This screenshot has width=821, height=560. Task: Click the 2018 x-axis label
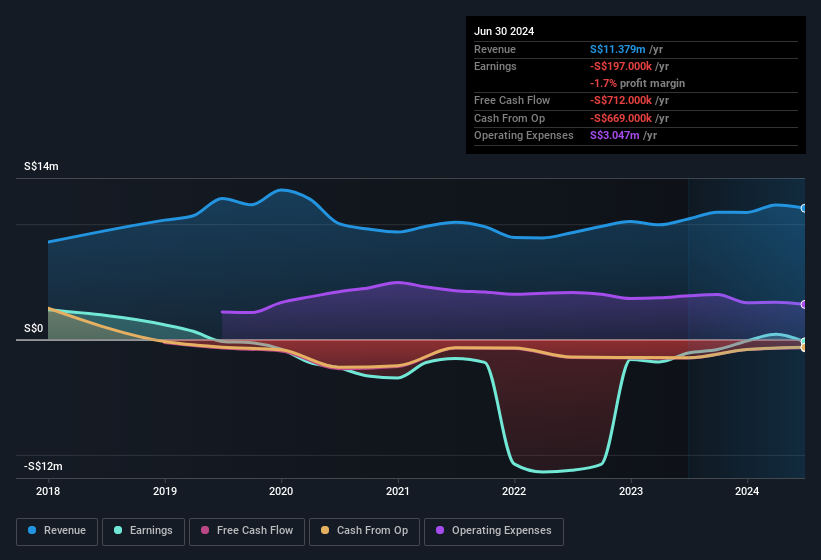[x=48, y=491]
